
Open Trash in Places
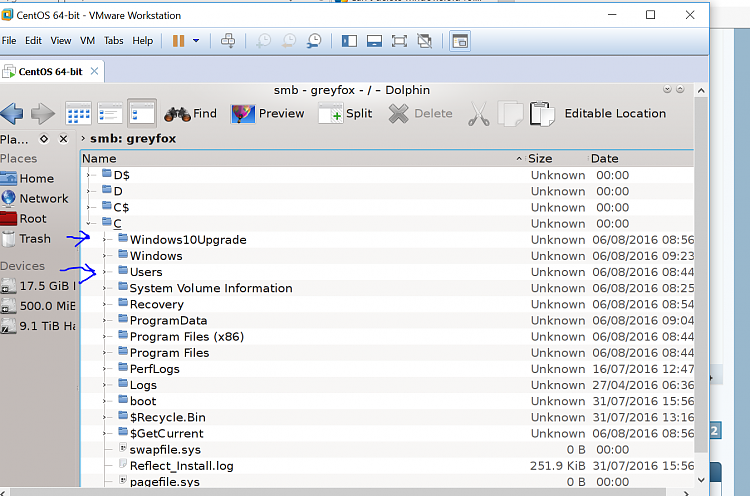tap(37, 239)
